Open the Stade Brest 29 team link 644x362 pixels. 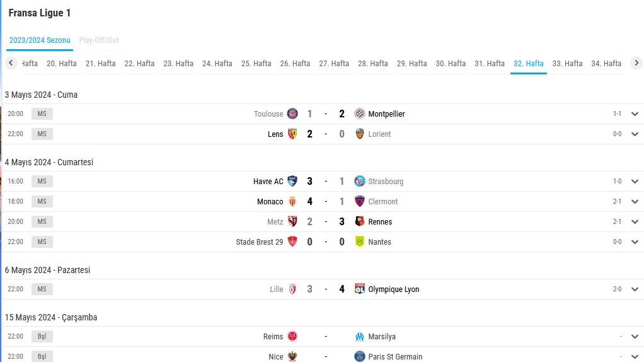(259, 242)
